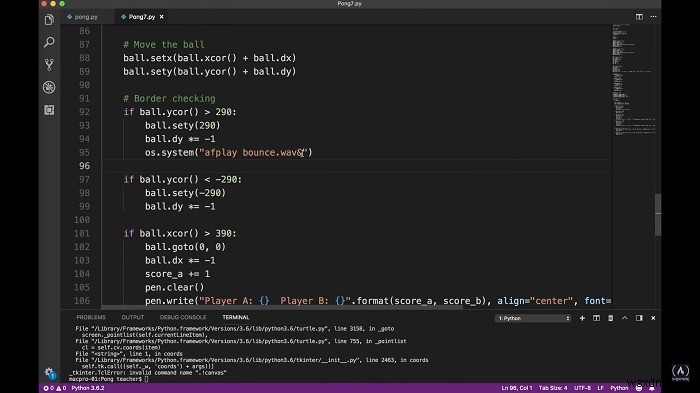Open the Manage gear menu

[x=49, y=372]
